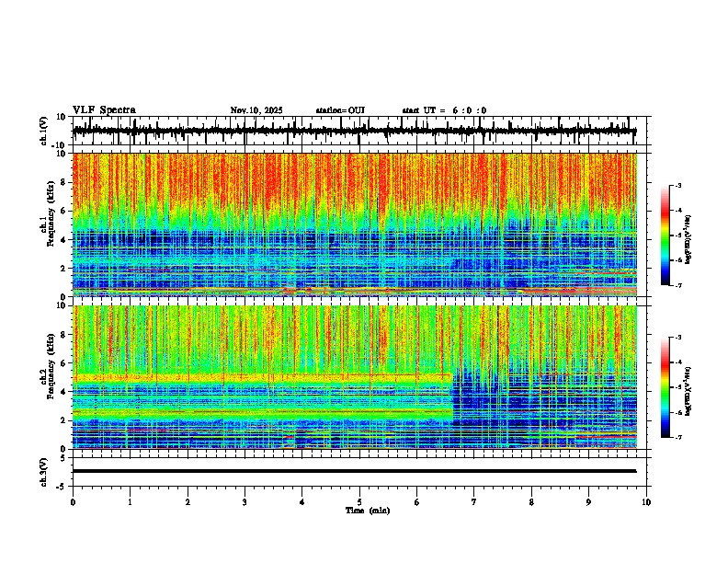Click the "8" tick on ch.2 frequency axis
Screen dimensions: 728x563
(64, 335)
